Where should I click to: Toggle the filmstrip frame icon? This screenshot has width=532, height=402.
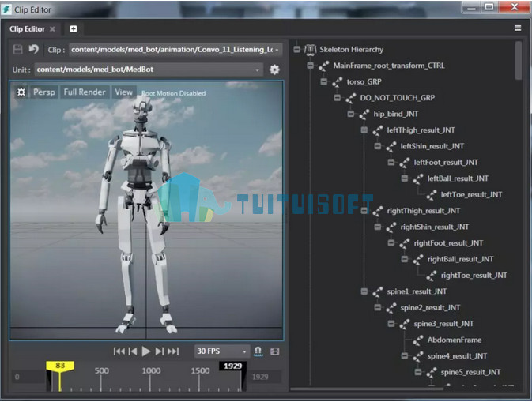(275, 351)
